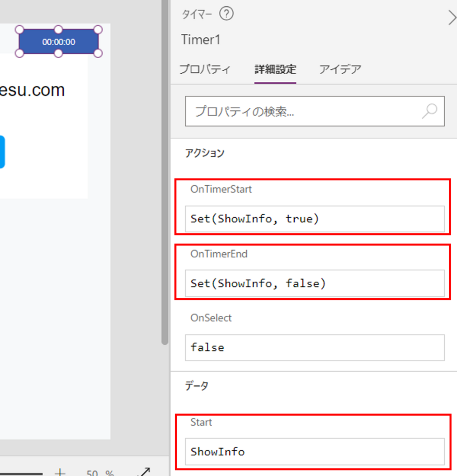The height and width of the screenshot is (476, 457).
Task: Select the 00:00:00 timer control on canvas
Action: tap(58, 42)
